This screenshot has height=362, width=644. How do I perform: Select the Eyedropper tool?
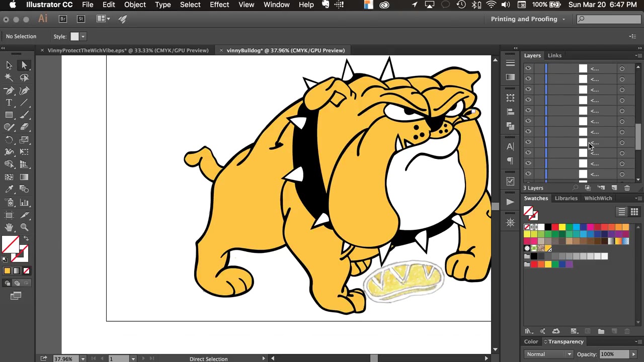click(9, 189)
